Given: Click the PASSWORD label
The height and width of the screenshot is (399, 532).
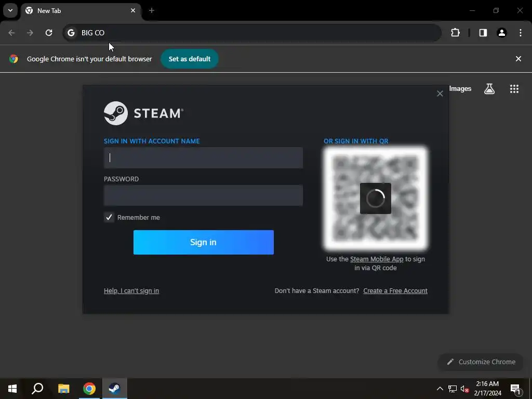Looking at the screenshot, I should 121,179.
